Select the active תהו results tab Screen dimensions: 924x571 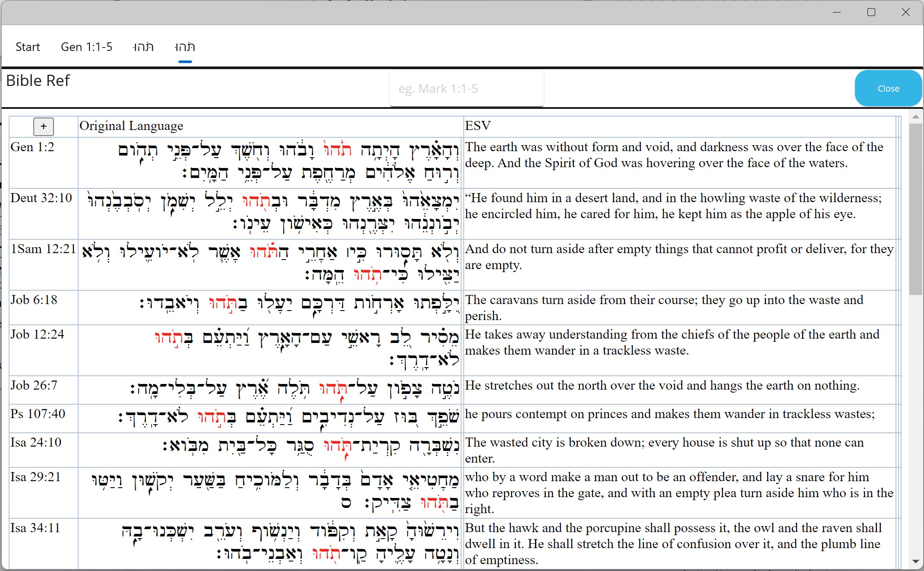pos(185,47)
